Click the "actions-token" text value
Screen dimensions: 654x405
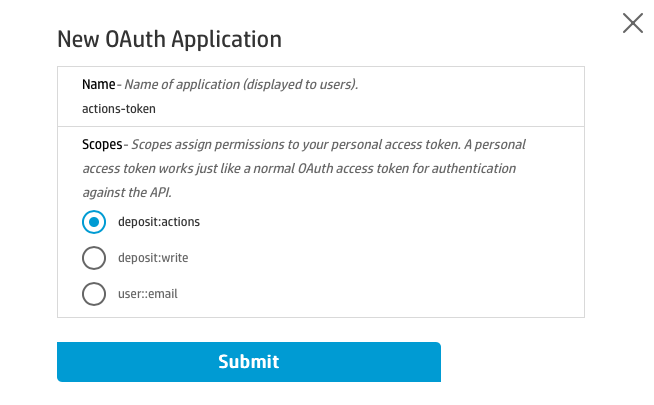click(119, 108)
